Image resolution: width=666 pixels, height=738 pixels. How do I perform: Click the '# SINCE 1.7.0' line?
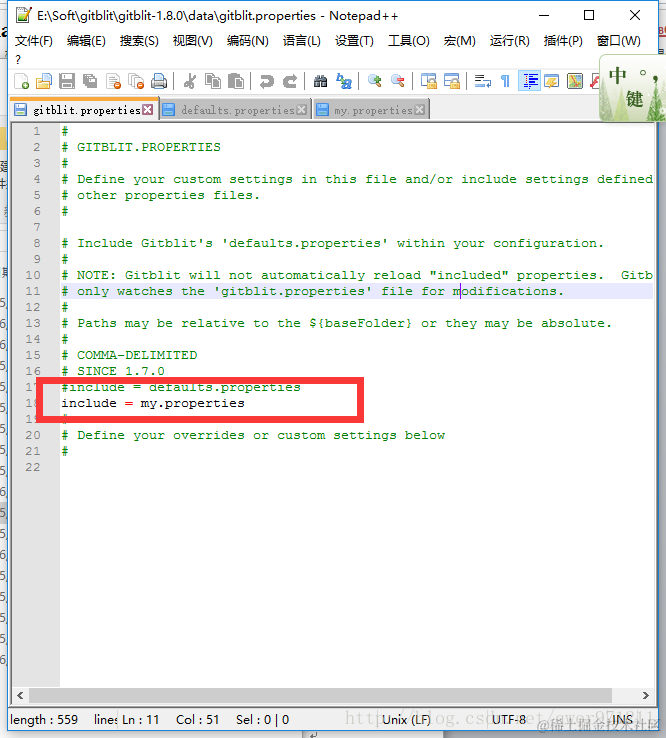113,371
